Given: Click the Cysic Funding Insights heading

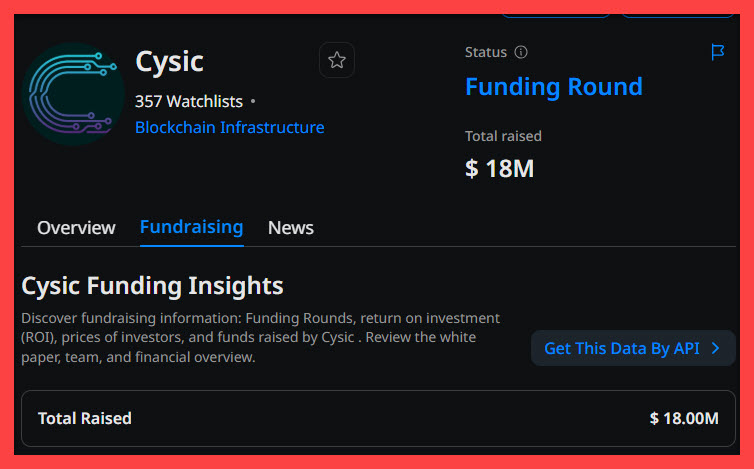Looking at the screenshot, I should pyautogui.click(x=152, y=286).
